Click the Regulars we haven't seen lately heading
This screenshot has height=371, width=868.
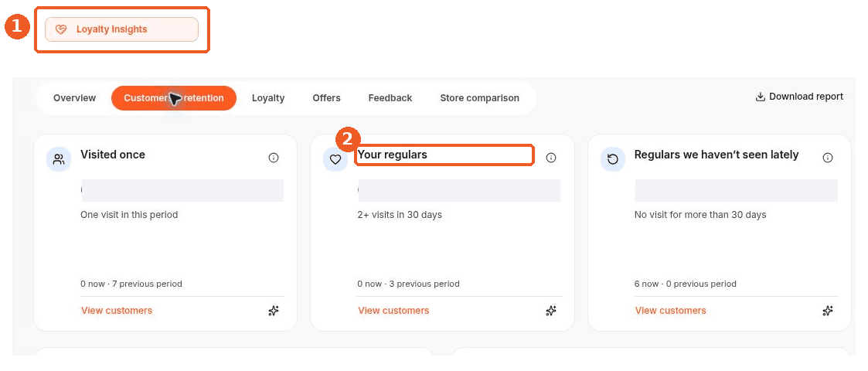point(717,155)
